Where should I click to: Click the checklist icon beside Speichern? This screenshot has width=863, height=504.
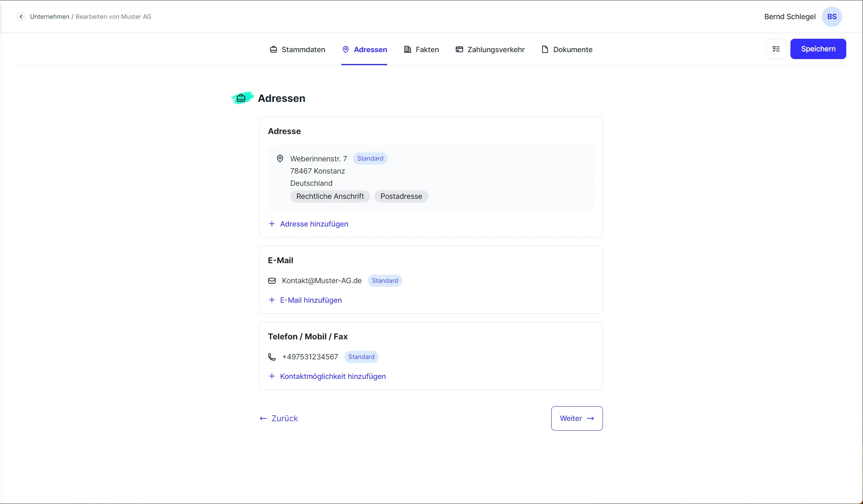pyautogui.click(x=776, y=49)
